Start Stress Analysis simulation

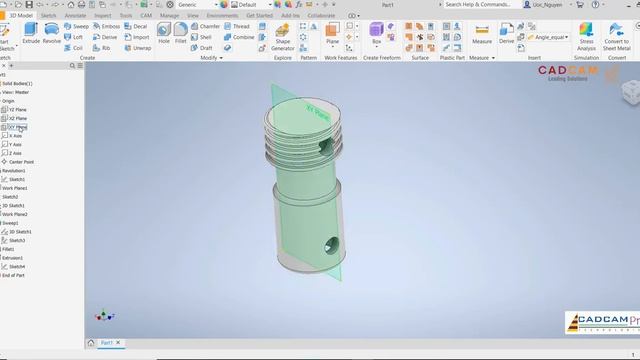point(587,37)
